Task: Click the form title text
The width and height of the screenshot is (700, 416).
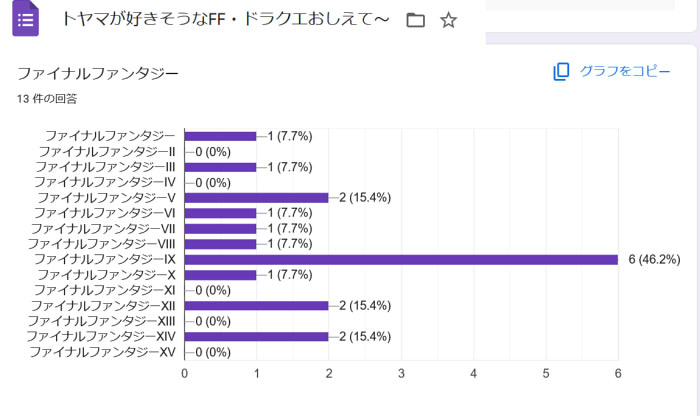Action: (225, 19)
